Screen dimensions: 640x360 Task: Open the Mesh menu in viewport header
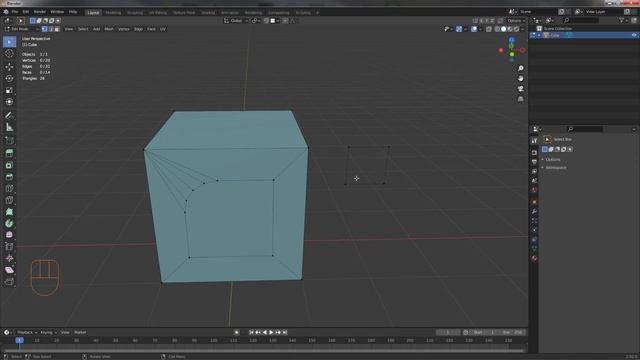point(109,29)
